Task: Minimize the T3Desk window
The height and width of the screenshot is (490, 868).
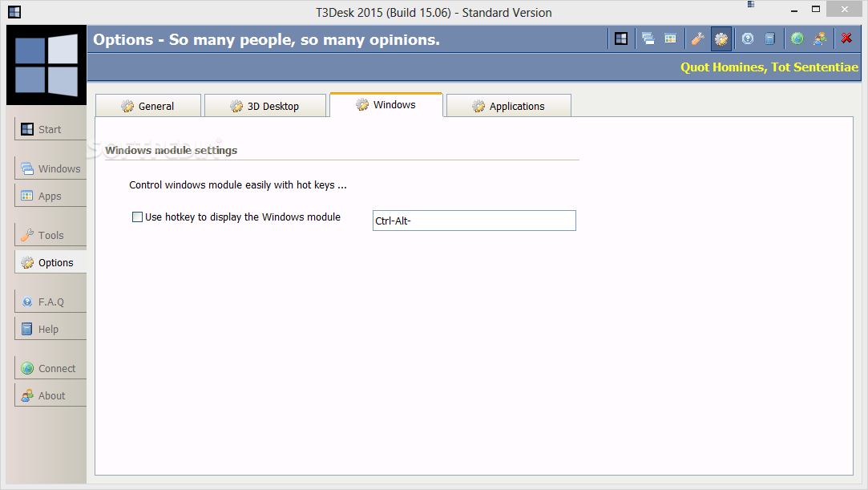Action: coord(793,10)
